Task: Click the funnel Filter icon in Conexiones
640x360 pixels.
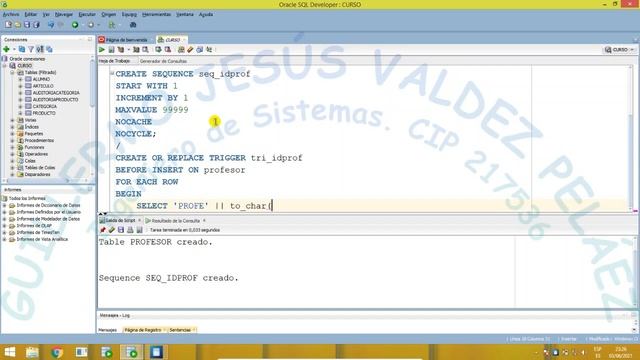Action: (31, 49)
